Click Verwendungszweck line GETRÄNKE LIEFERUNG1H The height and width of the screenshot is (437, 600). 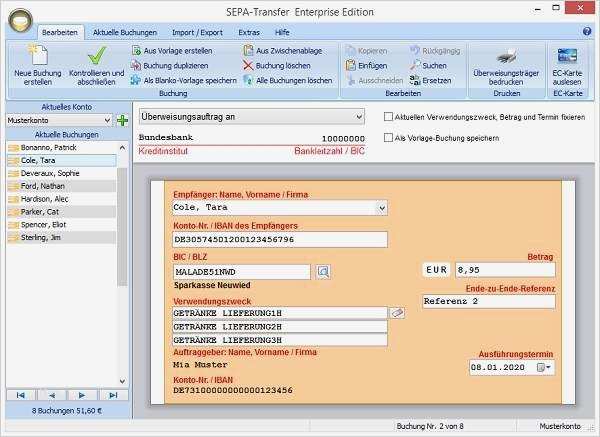(280, 313)
